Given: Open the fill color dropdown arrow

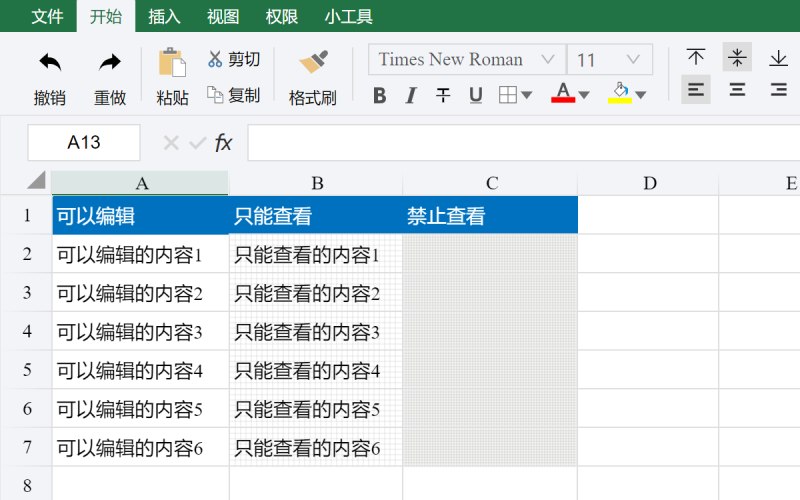Looking at the screenshot, I should (641, 95).
